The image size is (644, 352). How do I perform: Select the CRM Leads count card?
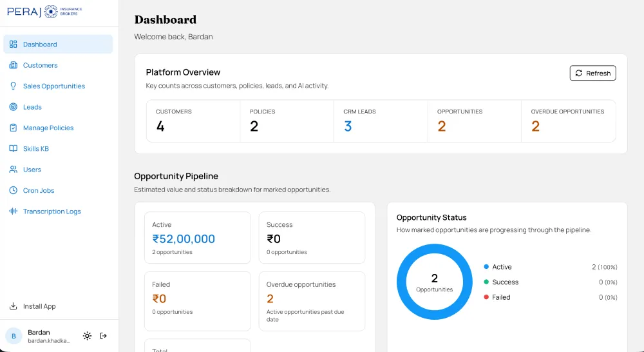pos(381,121)
